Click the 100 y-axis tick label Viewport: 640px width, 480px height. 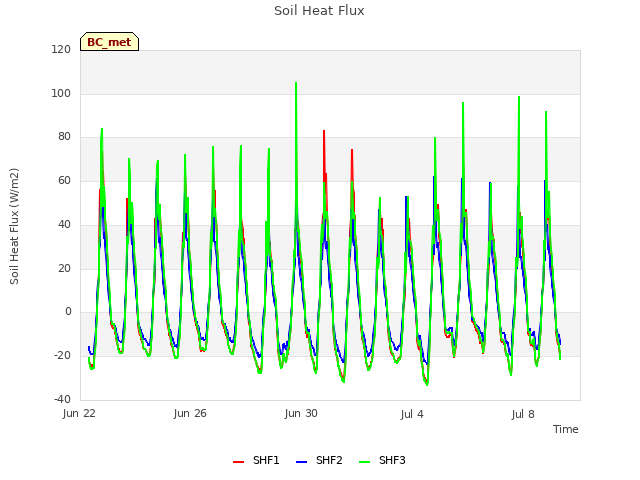point(61,93)
